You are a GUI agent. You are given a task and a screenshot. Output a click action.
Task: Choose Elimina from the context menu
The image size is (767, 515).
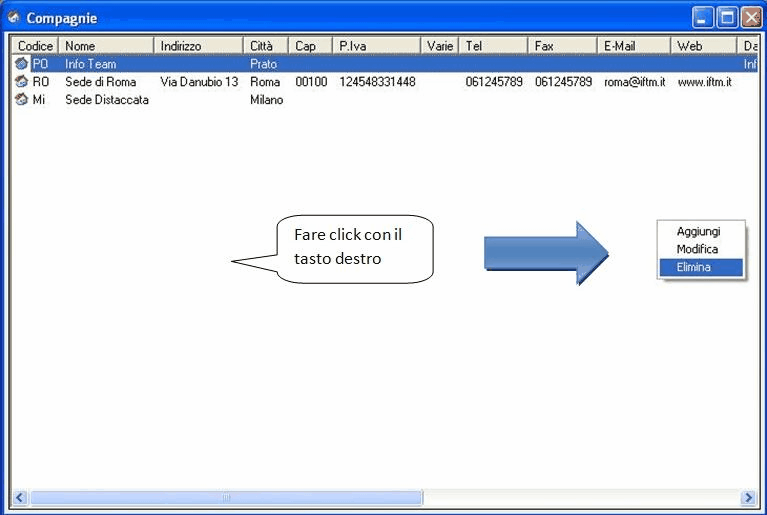701,267
